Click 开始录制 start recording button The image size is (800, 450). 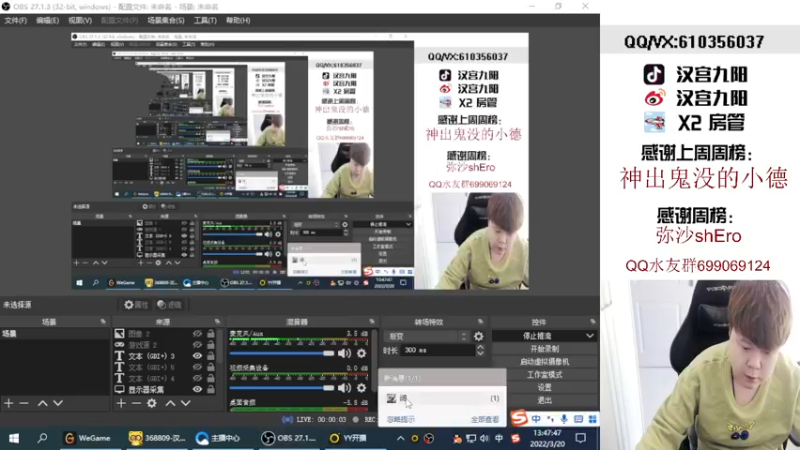point(544,349)
